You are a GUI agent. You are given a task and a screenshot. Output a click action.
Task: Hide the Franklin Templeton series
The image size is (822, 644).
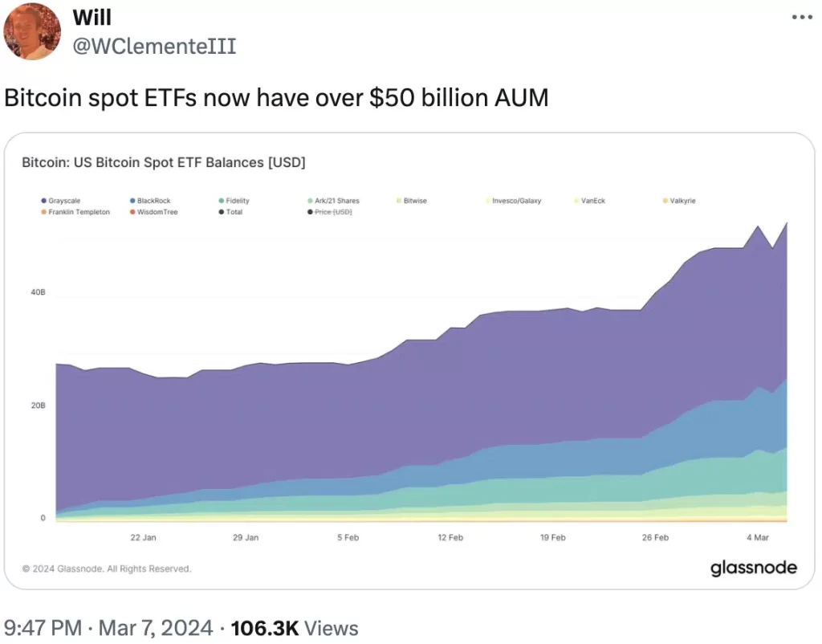[x=75, y=212]
